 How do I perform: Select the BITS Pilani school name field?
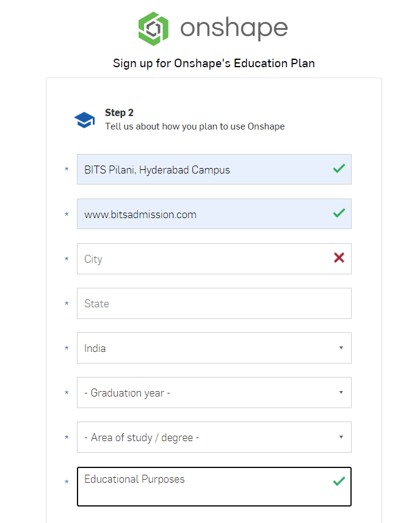[x=214, y=169]
